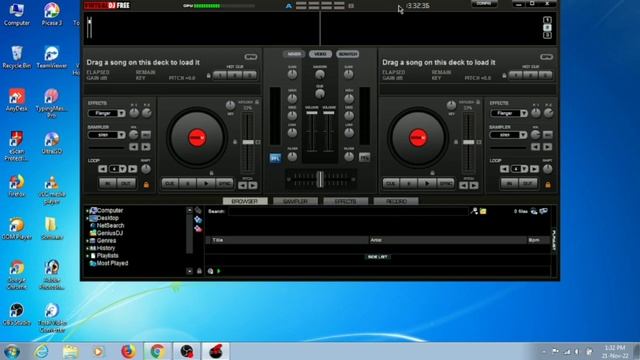Expand the Desktop tree node
The height and width of the screenshot is (360, 640).
tap(87, 218)
